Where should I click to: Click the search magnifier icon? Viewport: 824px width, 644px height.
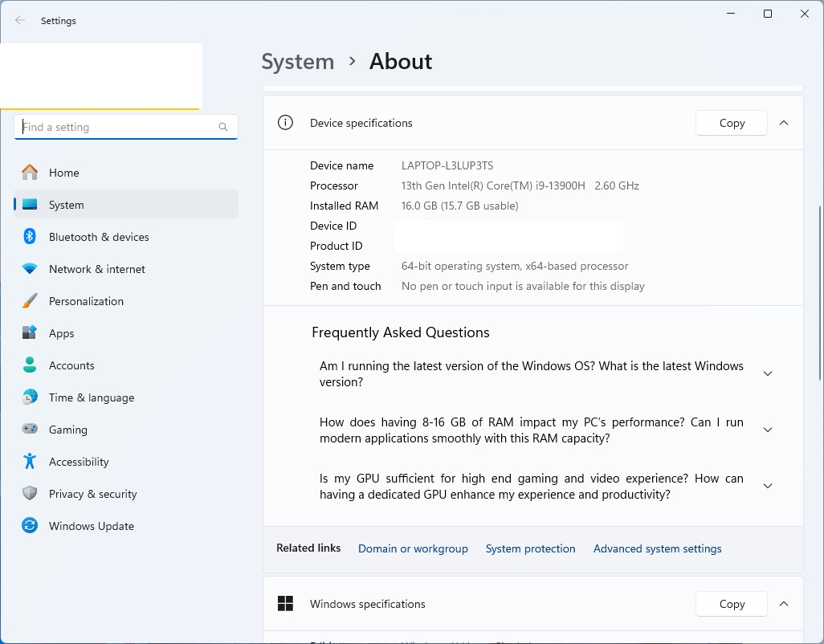(x=223, y=127)
